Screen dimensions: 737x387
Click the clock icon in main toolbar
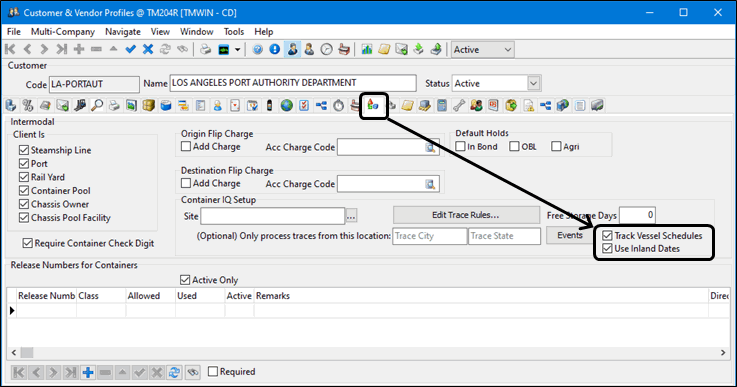326,49
